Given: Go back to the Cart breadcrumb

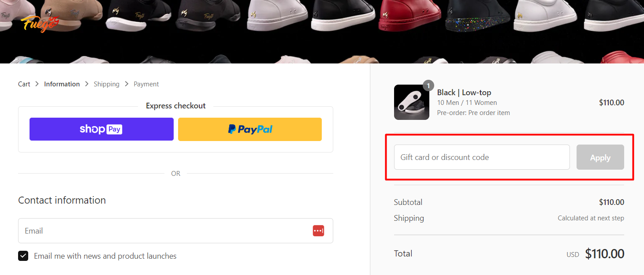Looking at the screenshot, I should [24, 84].
